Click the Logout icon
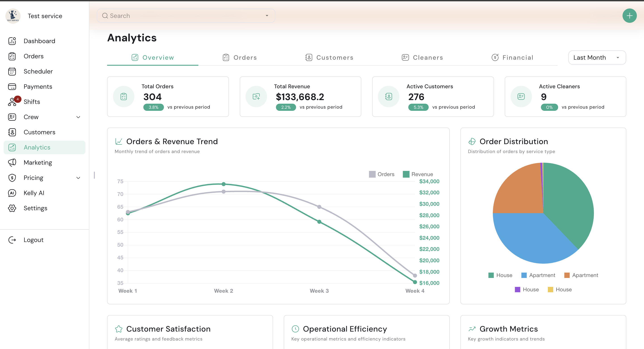The width and height of the screenshot is (644, 349). [12, 240]
